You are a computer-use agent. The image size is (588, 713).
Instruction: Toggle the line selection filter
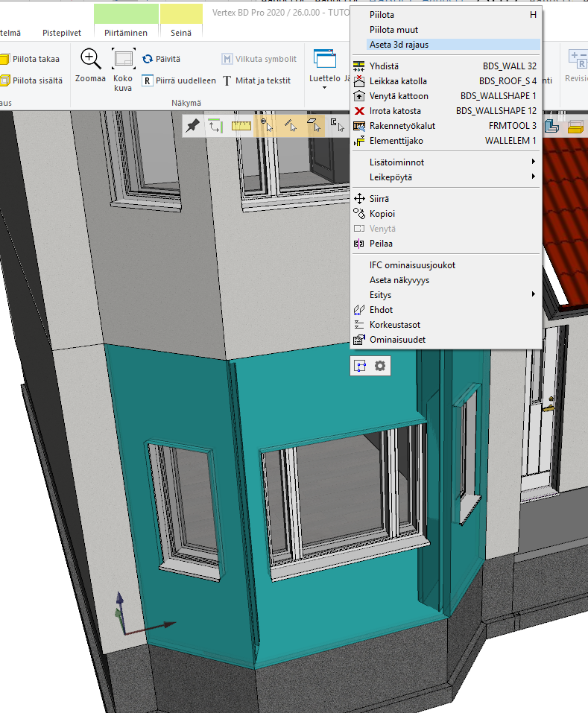tap(291, 126)
